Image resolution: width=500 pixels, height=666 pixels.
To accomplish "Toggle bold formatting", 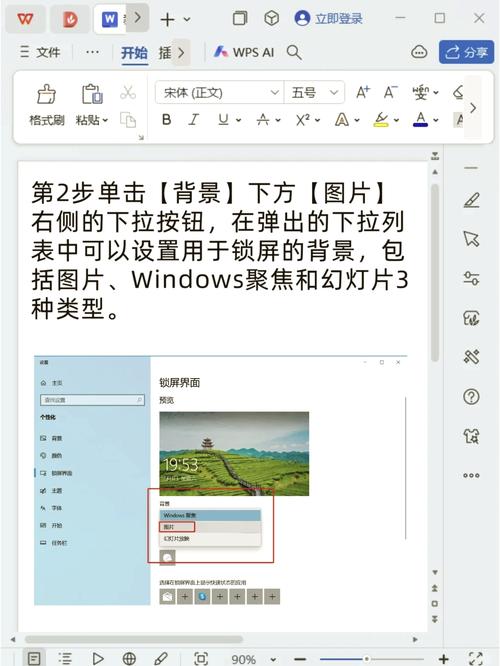I will (167, 120).
